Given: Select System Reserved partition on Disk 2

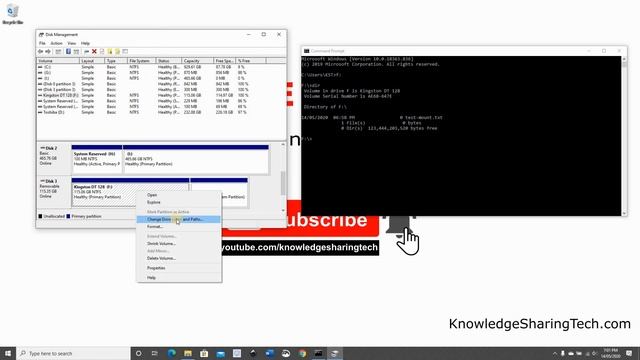Looking at the screenshot, I should 97,160.
